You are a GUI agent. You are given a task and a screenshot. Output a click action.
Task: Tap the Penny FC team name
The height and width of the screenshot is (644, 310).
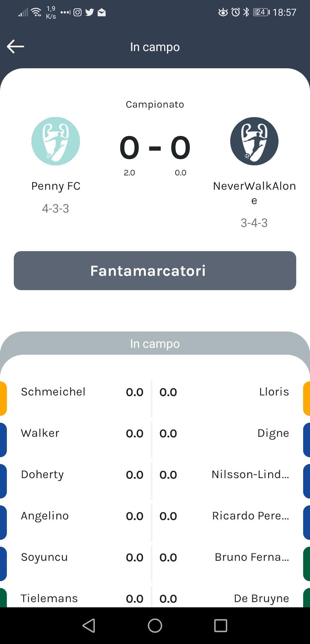[x=56, y=186]
